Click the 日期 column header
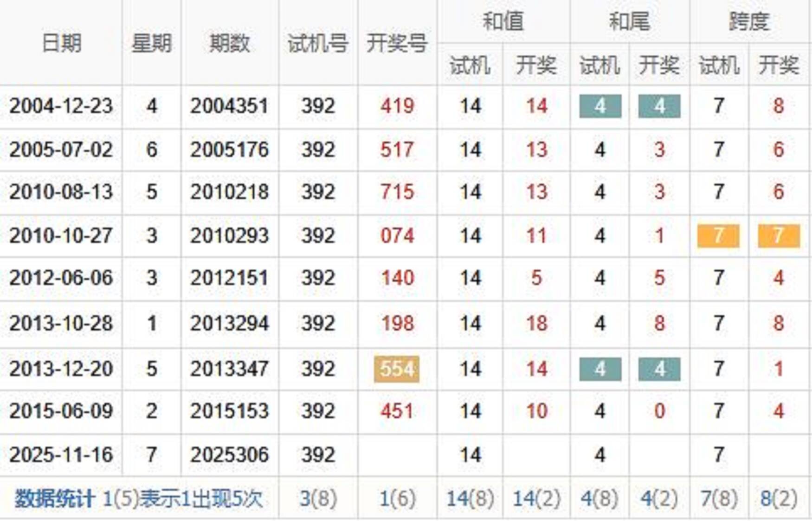The image size is (812, 521). [x=61, y=43]
